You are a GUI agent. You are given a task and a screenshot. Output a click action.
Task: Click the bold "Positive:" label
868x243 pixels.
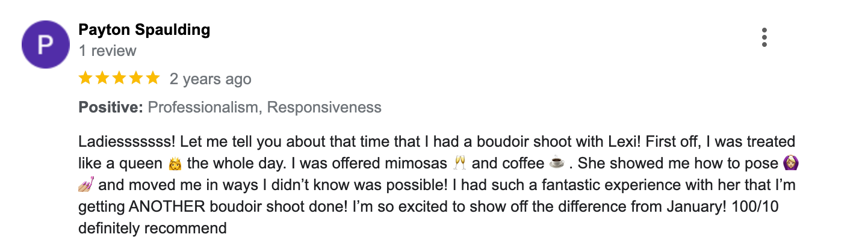[111, 108]
